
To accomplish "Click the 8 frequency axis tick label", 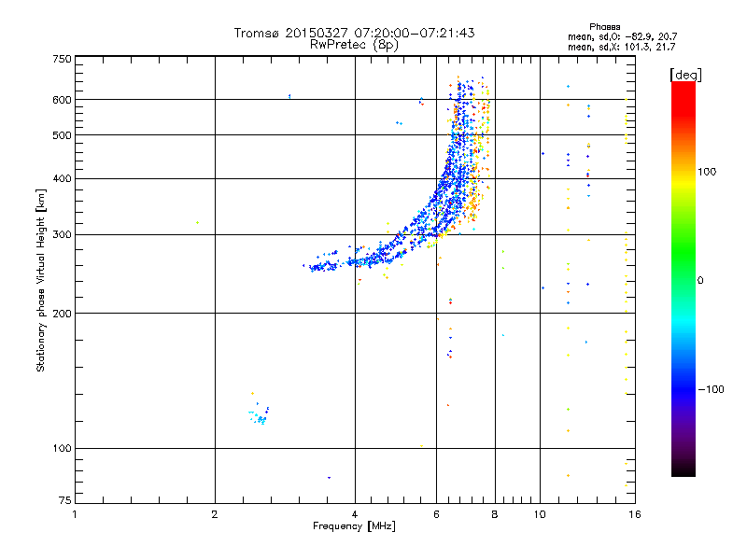I will (x=495, y=514).
